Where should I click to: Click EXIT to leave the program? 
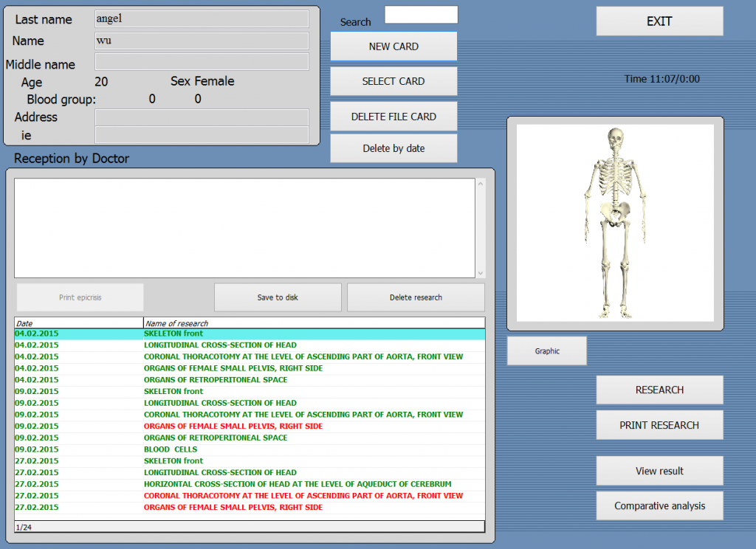(x=658, y=21)
